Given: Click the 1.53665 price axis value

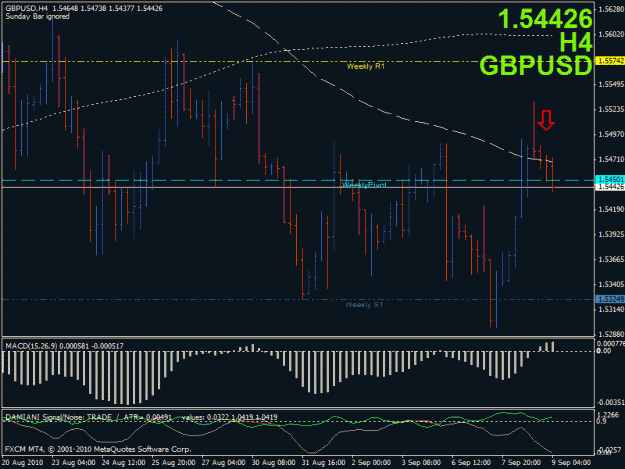Looking at the screenshot, I should coord(611,259).
